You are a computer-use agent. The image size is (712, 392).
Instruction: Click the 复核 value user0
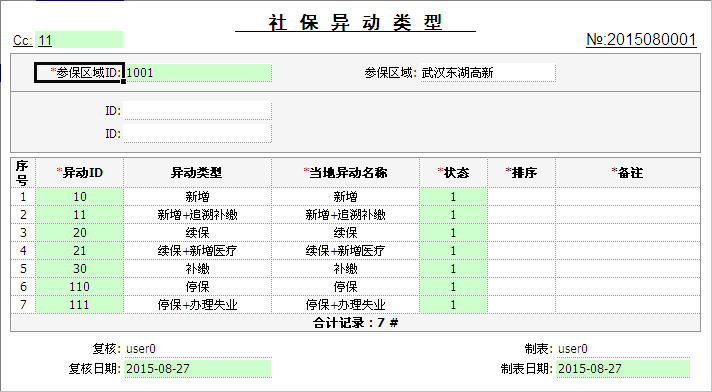tap(141, 349)
